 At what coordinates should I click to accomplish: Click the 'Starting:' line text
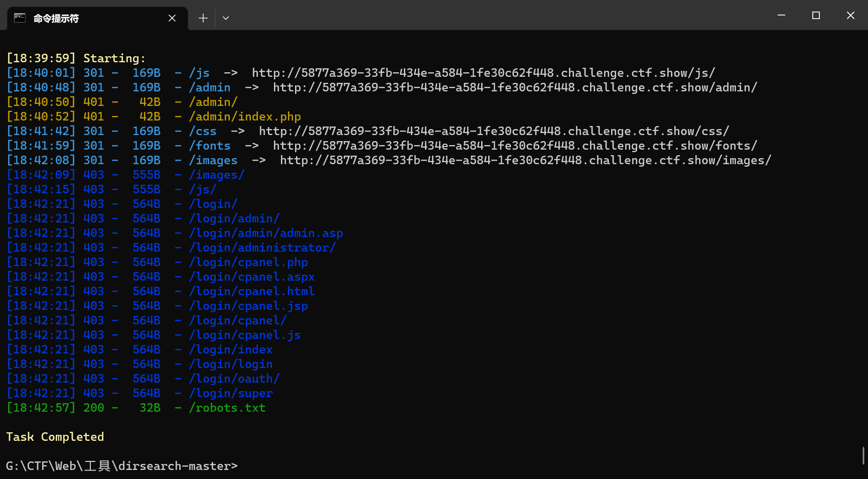[x=114, y=58]
